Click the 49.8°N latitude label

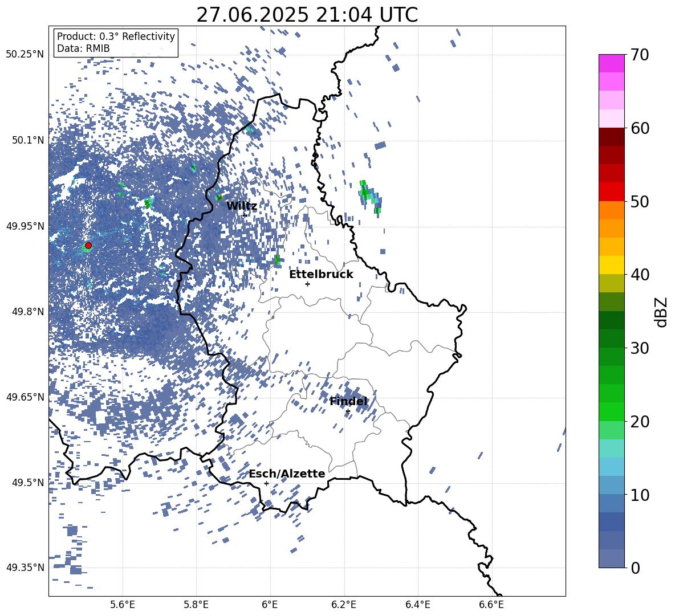coord(27,312)
